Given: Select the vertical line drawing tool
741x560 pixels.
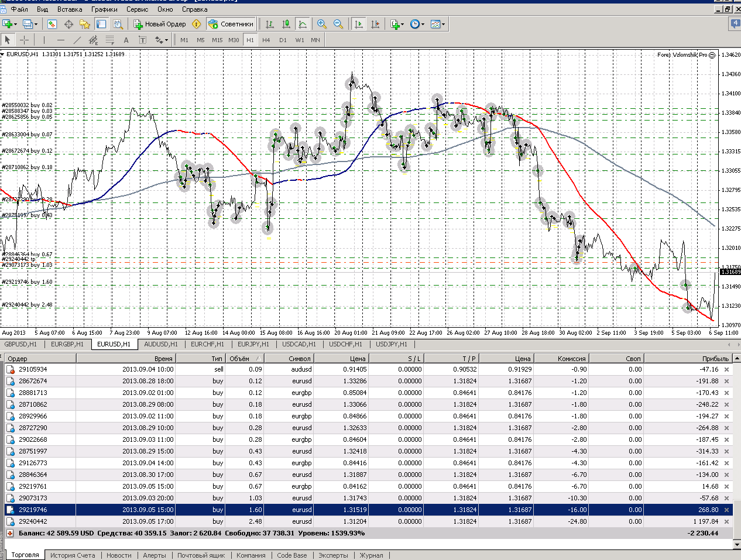Looking at the screenshot, I should 44,40.
